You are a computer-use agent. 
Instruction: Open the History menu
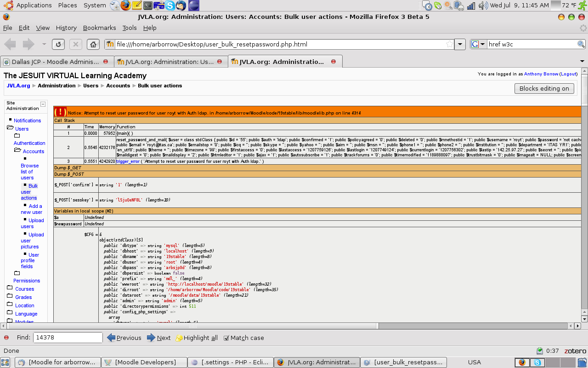coord(66,28)
